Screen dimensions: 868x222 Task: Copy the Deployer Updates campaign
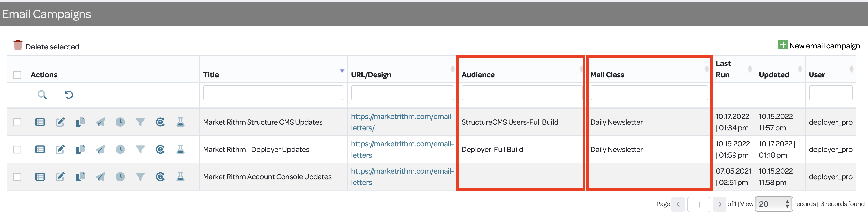pos(80,149)
